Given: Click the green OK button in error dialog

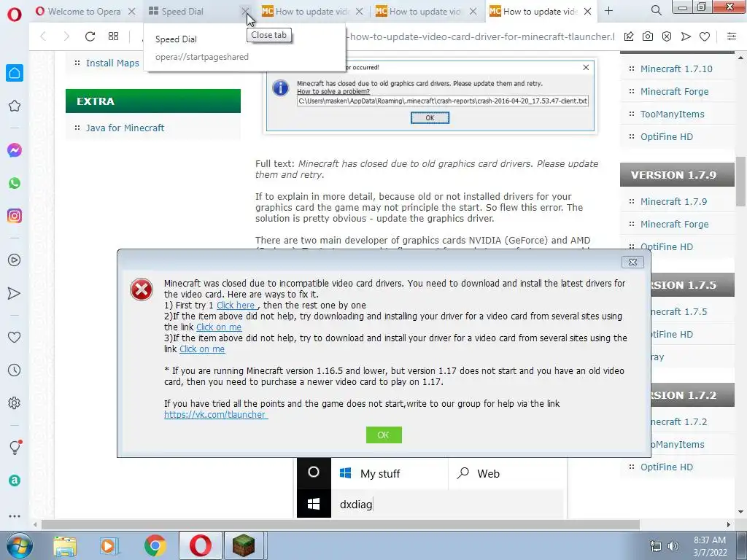Looking at the screenshot, I should click(x=384, y=435).
